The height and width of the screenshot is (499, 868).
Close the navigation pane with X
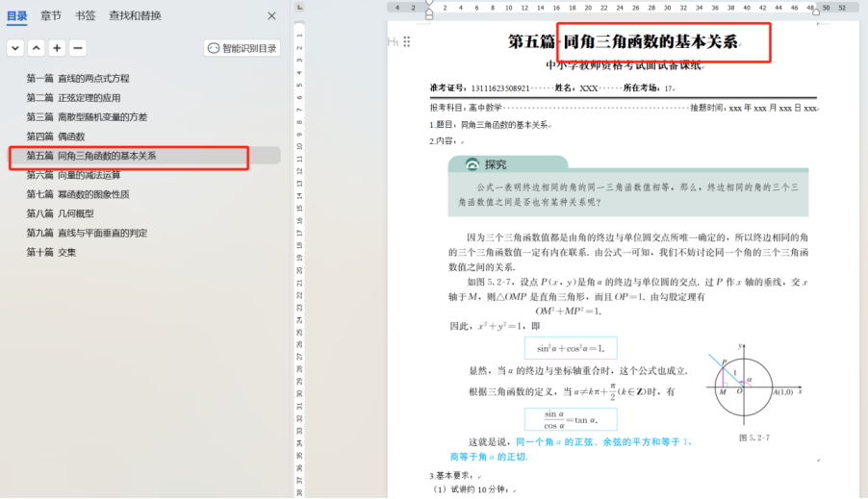[271, 15]
